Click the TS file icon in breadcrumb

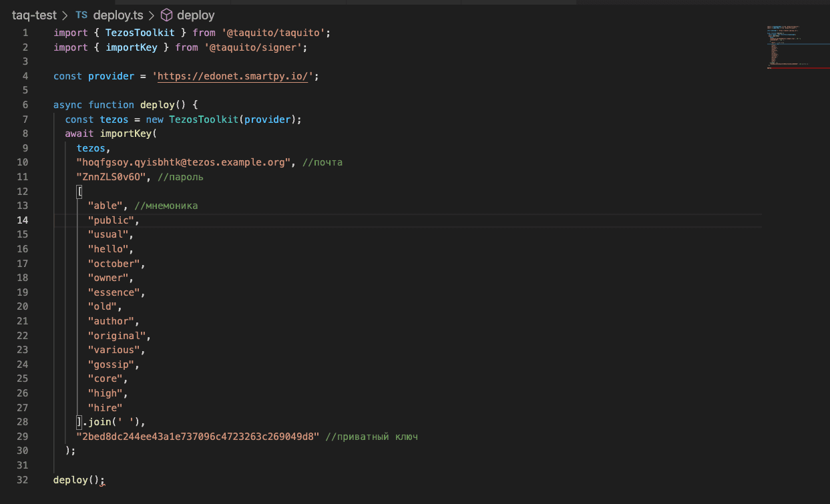click(x=81, y=15)
